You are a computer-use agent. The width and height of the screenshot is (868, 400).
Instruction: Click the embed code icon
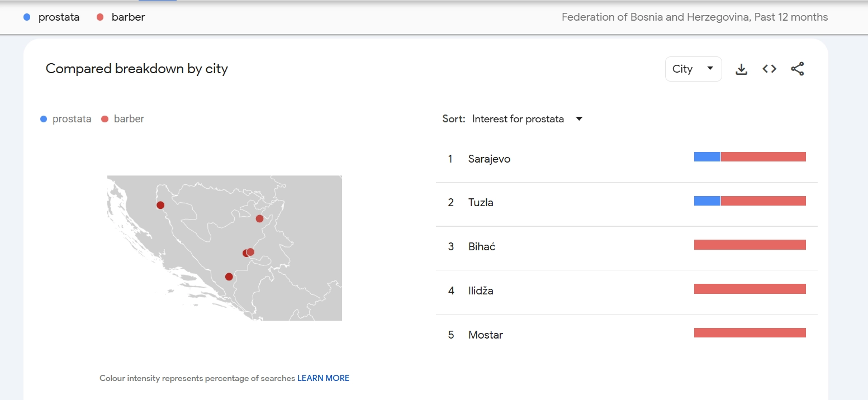pos(769,69)
